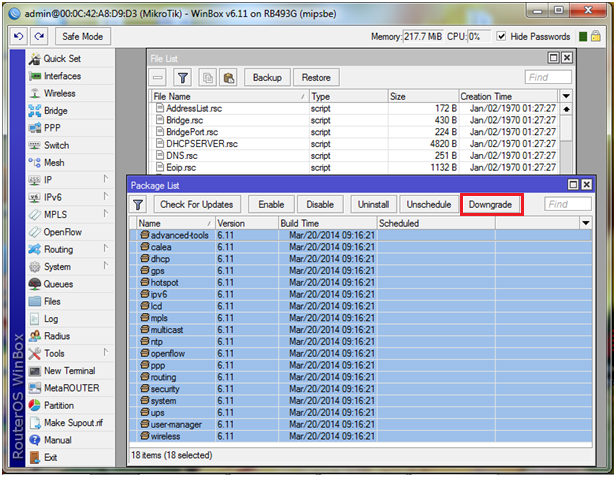Image resolution: width=614 pixels, height=477 pixels.
Task: Expand the IP submenu
Action: [105, 179]
